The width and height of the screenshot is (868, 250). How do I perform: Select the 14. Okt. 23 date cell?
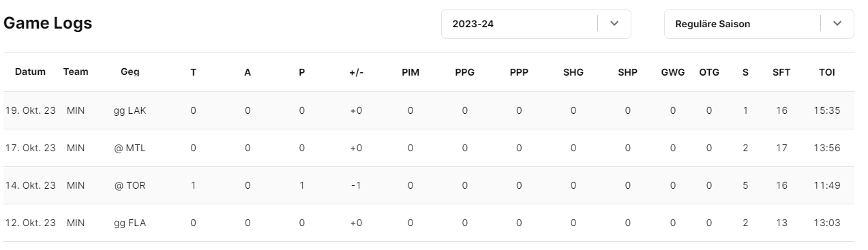pyautogui.click(x=30, y=185)
